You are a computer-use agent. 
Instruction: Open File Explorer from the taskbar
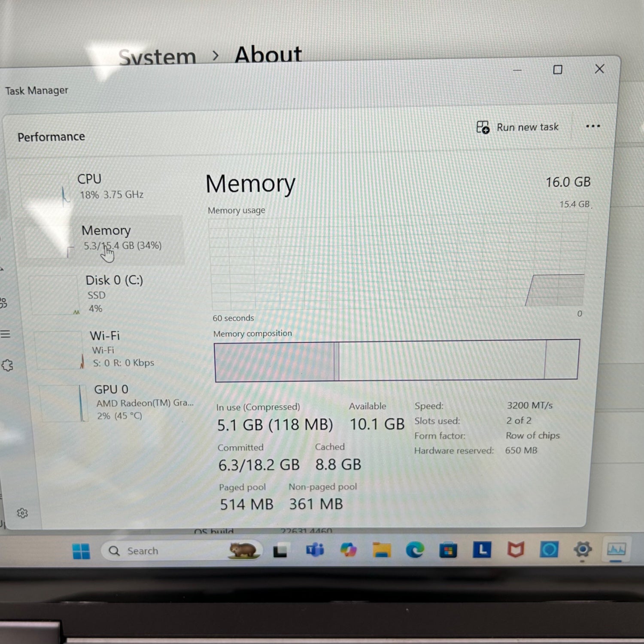pos(382,550)
